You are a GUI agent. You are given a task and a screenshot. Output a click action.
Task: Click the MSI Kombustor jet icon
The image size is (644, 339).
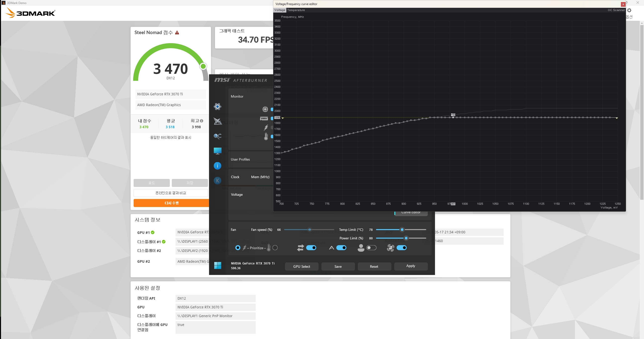[x=218, y=121]
